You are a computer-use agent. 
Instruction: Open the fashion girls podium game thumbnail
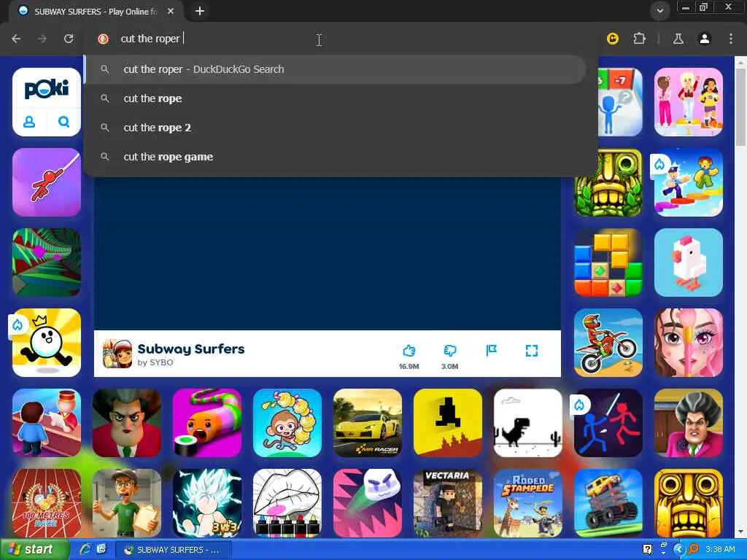689,102
